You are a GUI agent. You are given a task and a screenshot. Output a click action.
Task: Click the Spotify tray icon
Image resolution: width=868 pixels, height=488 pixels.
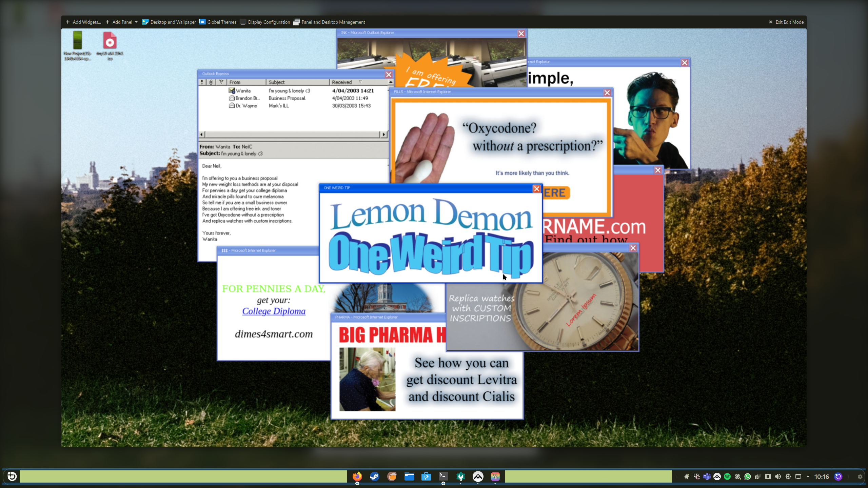click(x=727, y=476)
